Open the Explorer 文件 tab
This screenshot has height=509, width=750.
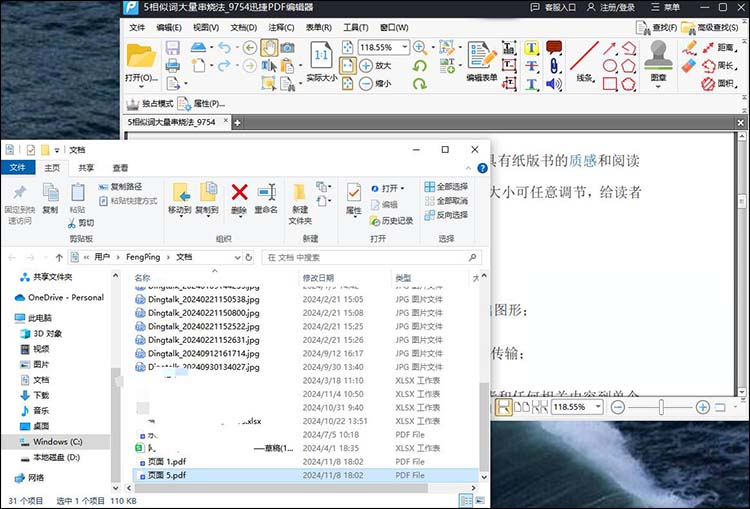(18, 167)
